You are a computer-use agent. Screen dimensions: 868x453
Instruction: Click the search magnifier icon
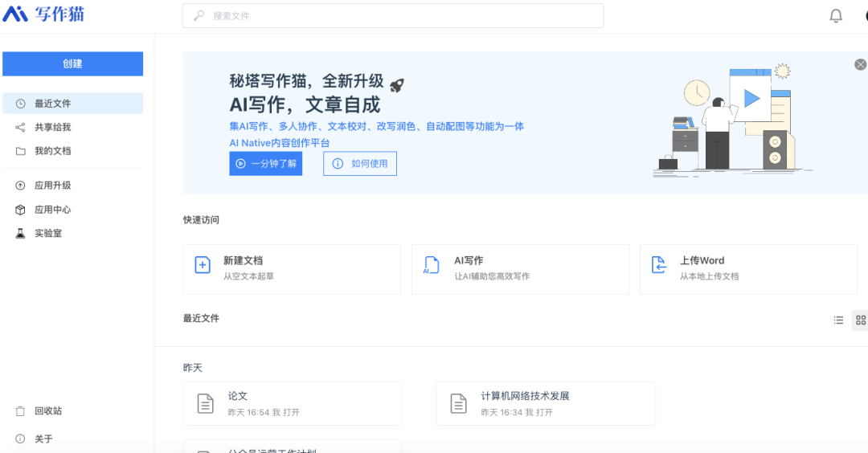[199, 15]
